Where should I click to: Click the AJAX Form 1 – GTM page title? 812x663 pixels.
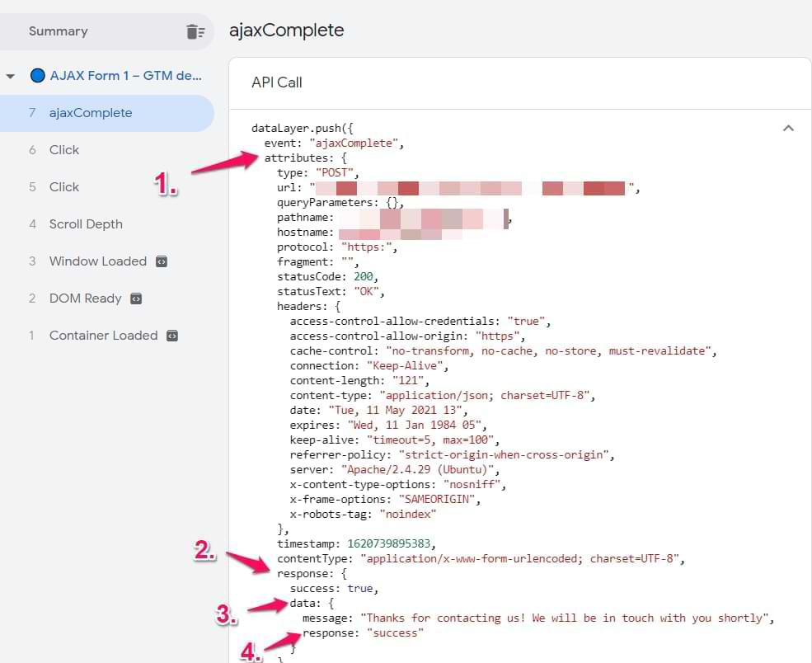[x=125, y=76]
